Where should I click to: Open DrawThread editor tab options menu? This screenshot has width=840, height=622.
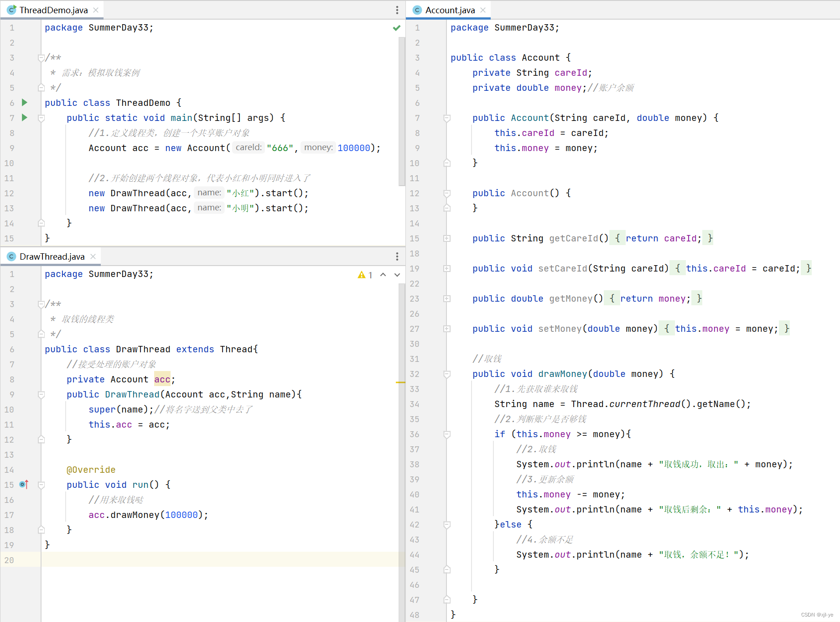(x=397, y=256)
